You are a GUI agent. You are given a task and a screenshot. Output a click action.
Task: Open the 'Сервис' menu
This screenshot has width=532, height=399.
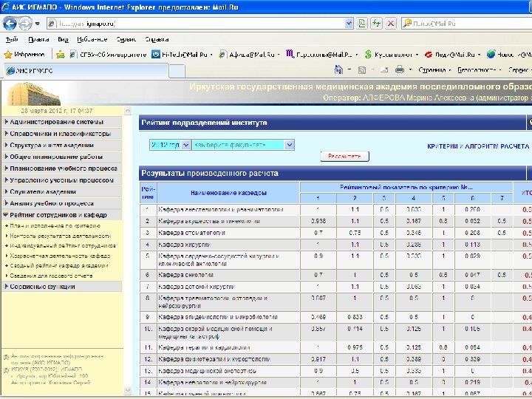[x=126, y=38]
